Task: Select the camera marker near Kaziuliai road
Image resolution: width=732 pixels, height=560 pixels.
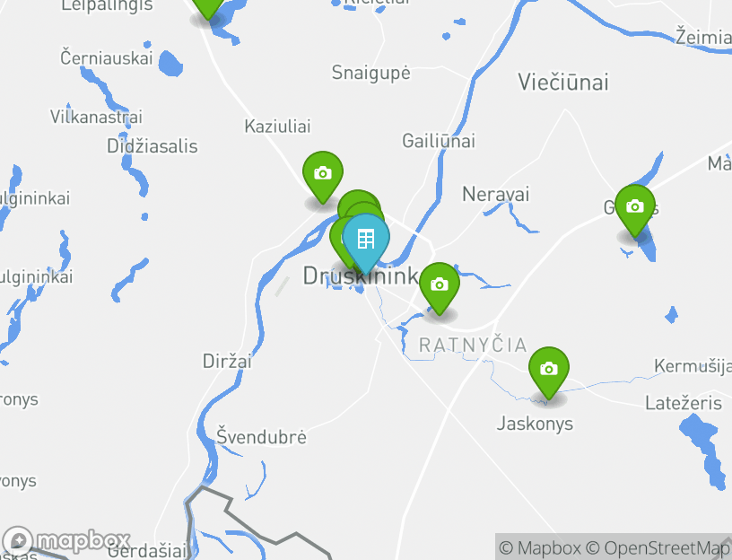Action: tap(323, 177)
